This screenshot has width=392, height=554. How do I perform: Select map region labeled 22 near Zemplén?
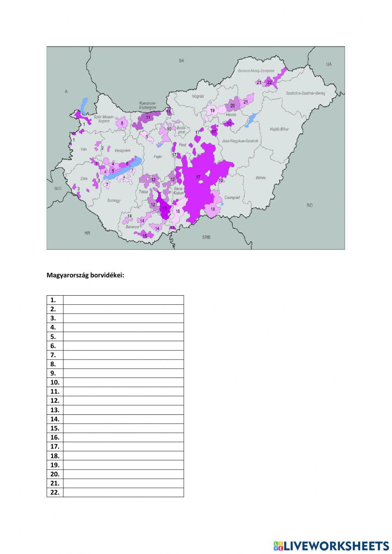tap(269, 82)
